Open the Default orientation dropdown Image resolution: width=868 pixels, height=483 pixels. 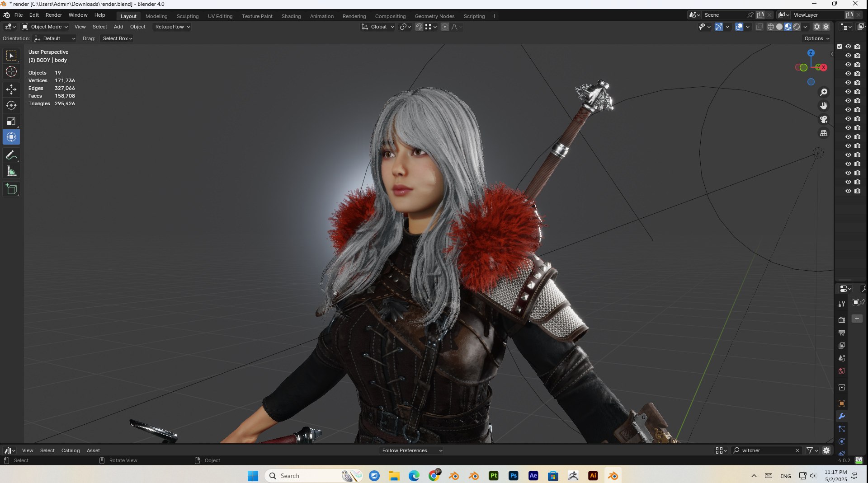(55, 38)
